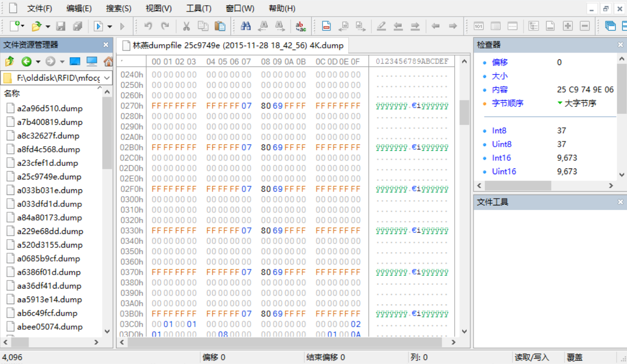627x364 pixels.
Task: Click the Find Next binoculars icon
Action: tap(280, 26)
